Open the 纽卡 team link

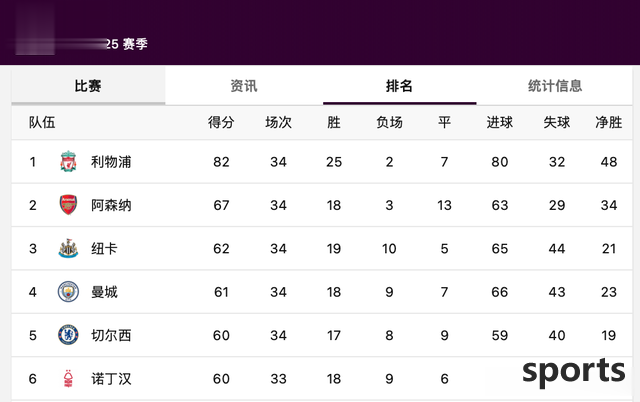(x=104, y=249)
